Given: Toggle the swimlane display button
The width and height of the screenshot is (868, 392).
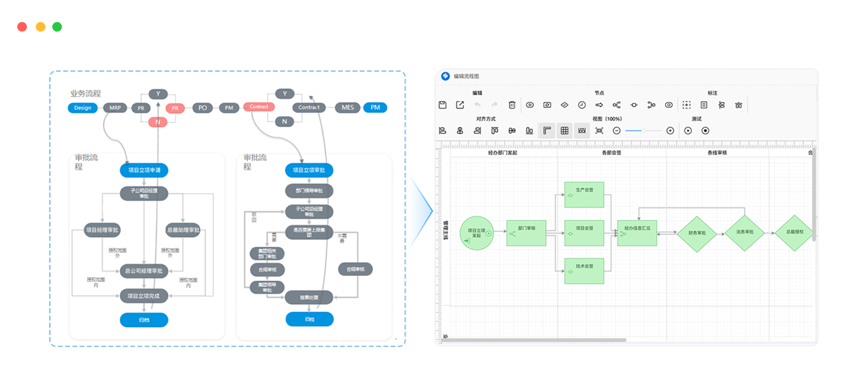Looking at the screenshot, I should click(582, 131).
